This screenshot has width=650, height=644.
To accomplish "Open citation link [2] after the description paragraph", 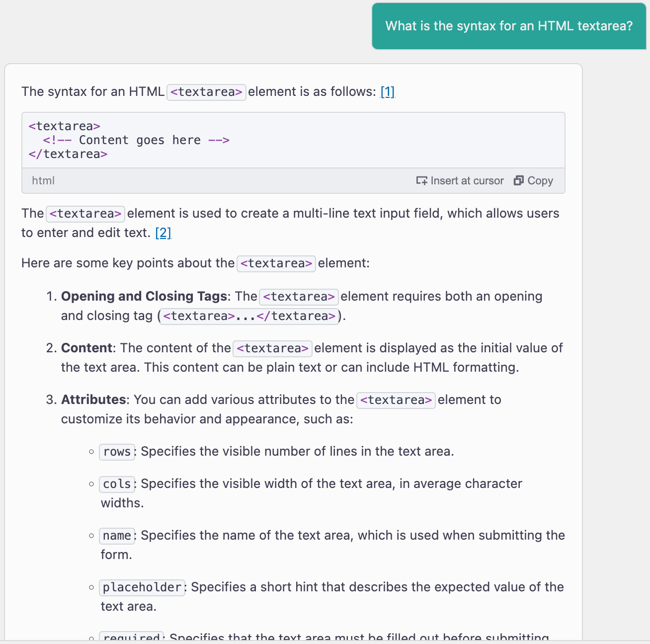I will (163, 233).
